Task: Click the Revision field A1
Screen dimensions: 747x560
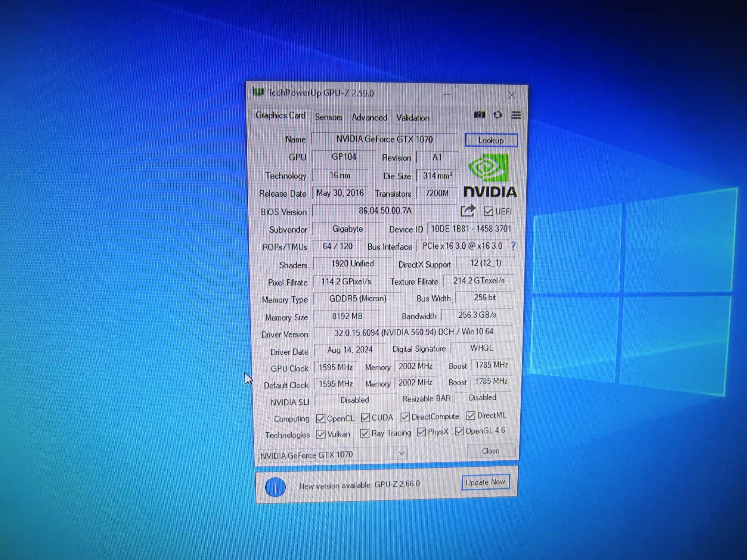Action: click(x=437, y=157)
